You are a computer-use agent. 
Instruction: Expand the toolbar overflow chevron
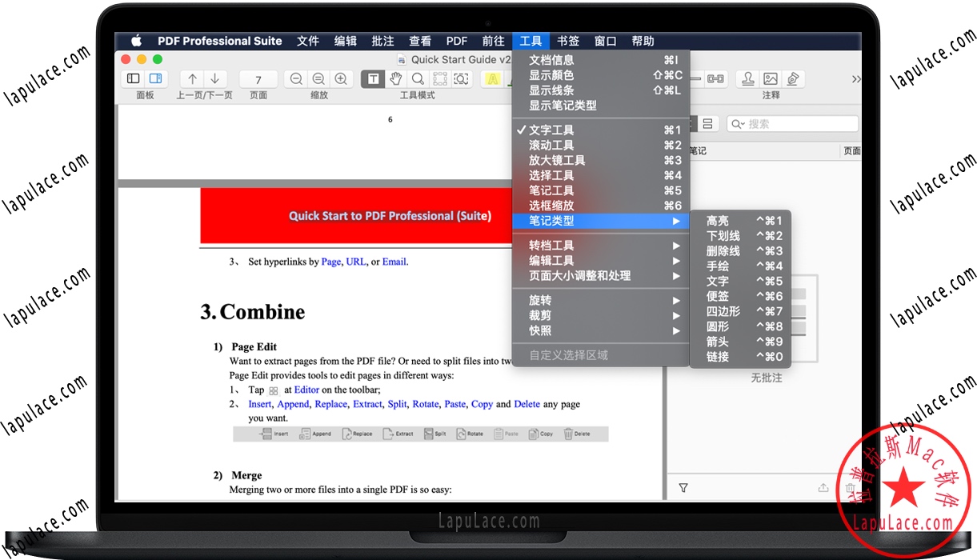click(x=856, y=79)
